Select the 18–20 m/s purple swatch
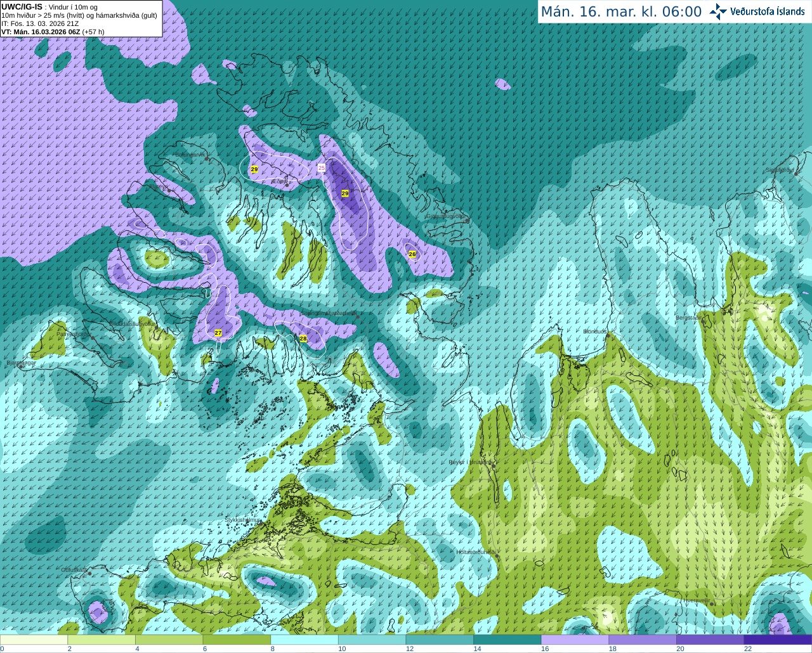812x653 pixels. point(642,640)
